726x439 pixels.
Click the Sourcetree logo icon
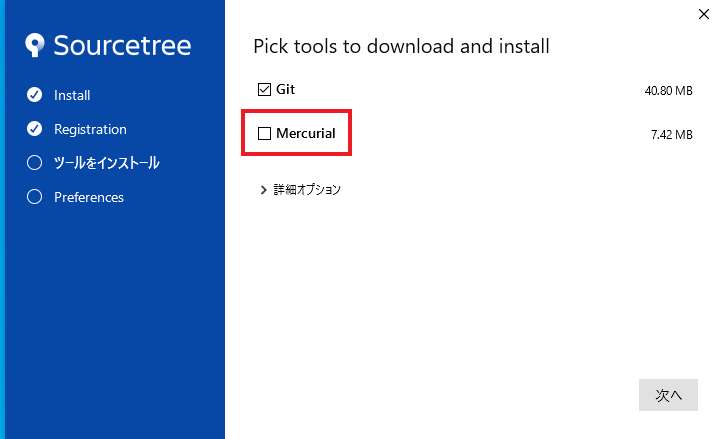point(35,45)
